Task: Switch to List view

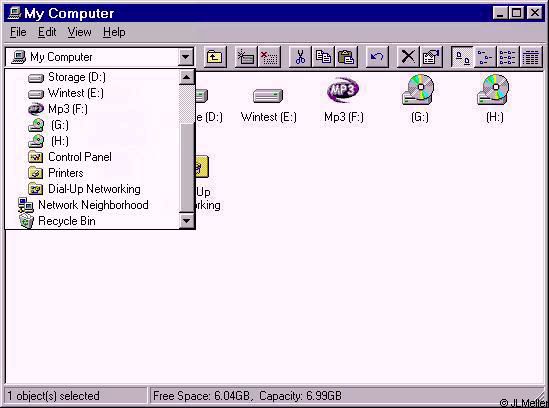Action: point(508,57)
